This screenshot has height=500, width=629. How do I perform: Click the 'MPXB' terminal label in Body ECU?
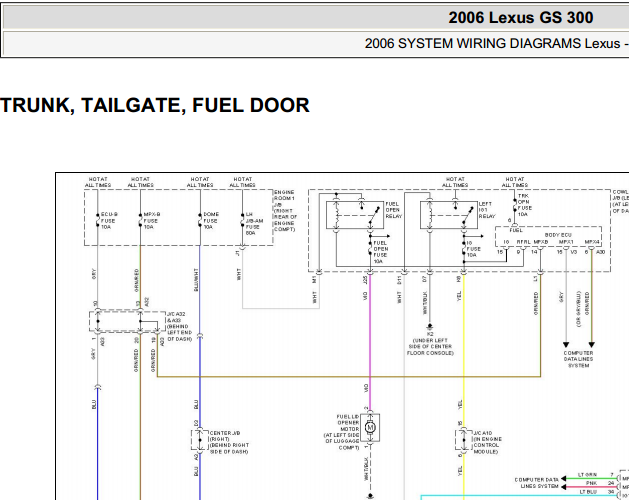(541, 242)
